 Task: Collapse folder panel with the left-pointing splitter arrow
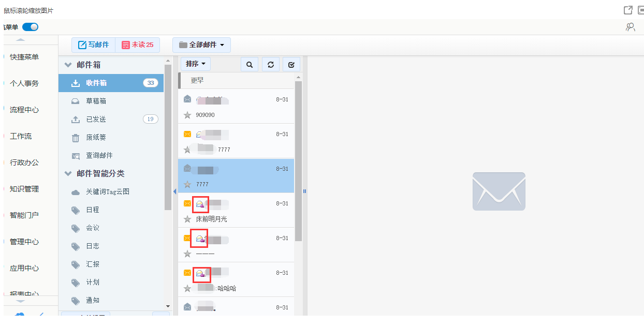coord(174,191)
